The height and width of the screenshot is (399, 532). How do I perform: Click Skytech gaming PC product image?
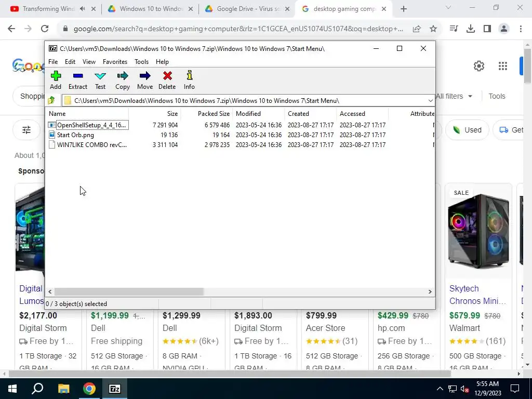[478, 231]
